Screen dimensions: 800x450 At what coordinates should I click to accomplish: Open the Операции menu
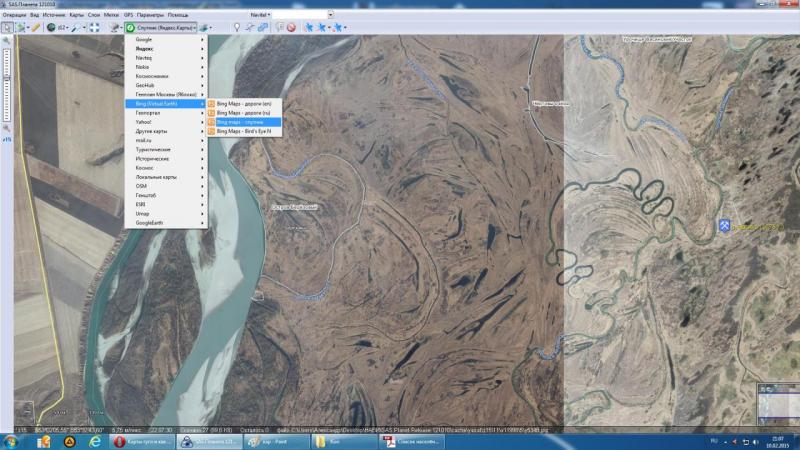[x=14, y=15]
